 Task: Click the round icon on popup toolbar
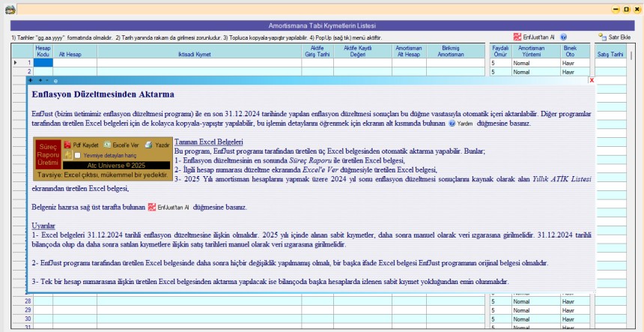tap(55, 80)
